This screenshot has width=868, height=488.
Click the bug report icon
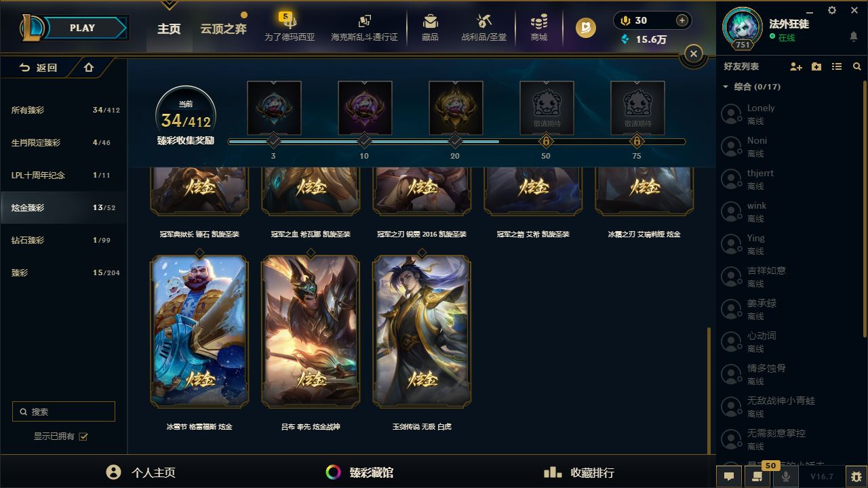pos(856,476)
